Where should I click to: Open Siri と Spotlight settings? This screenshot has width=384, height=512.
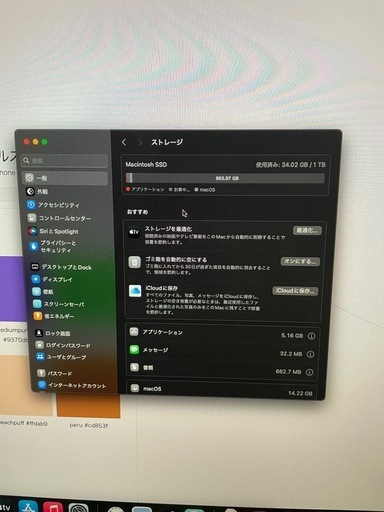53,231
